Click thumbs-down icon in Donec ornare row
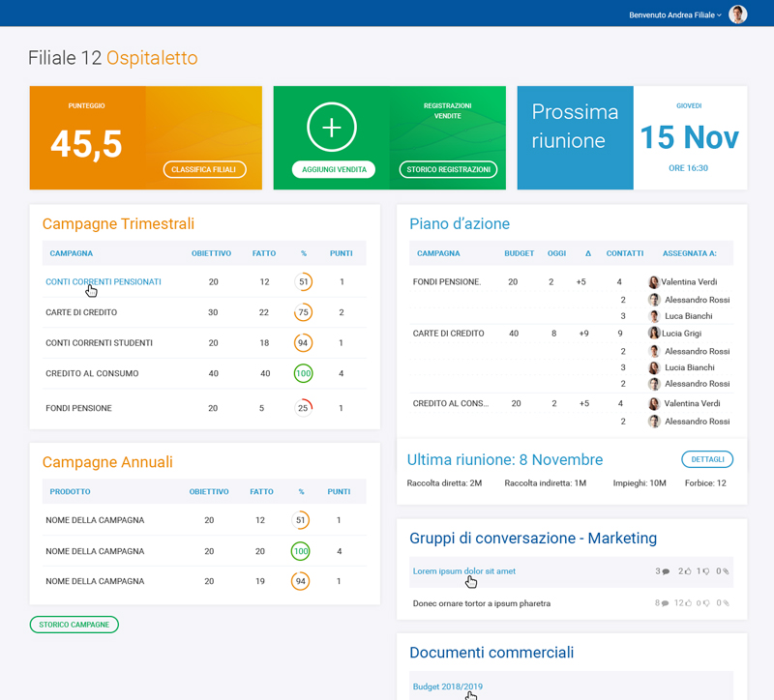 tap(706, 602)
